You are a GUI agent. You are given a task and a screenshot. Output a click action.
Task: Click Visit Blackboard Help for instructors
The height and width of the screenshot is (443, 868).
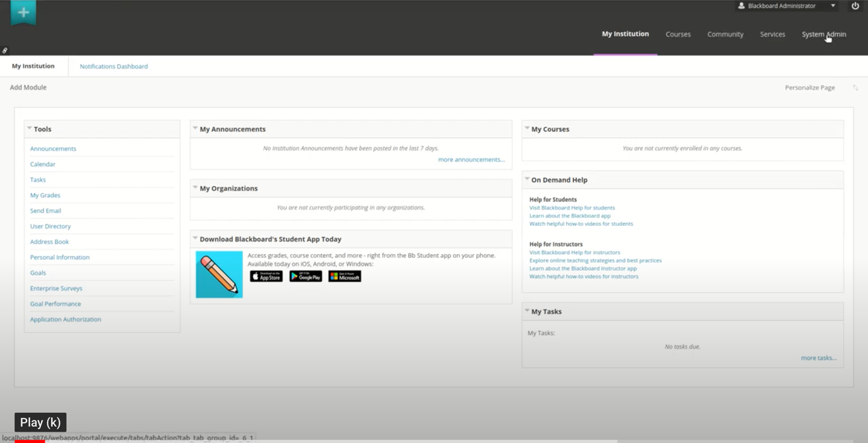point(574,252)
